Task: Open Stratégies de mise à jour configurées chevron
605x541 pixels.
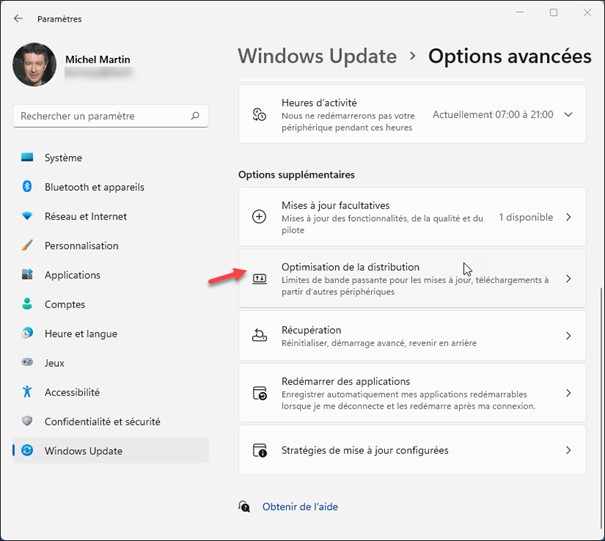Action: (x=568, y=451)
